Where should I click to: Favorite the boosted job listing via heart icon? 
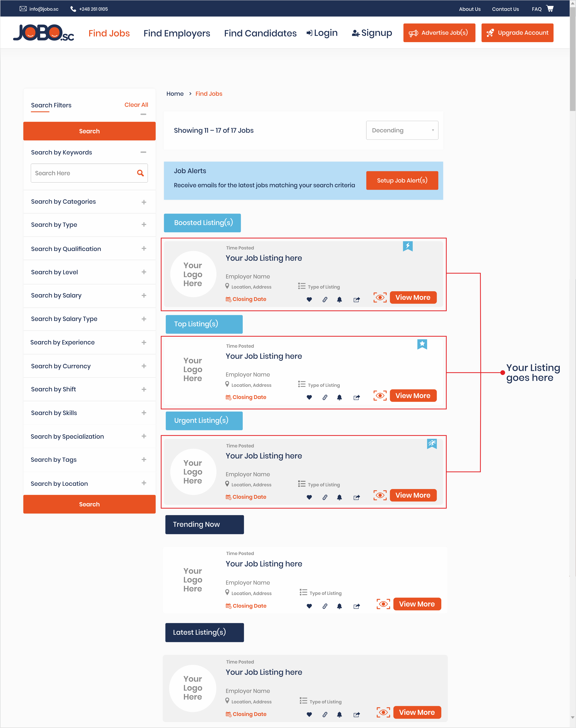(309, 299)
